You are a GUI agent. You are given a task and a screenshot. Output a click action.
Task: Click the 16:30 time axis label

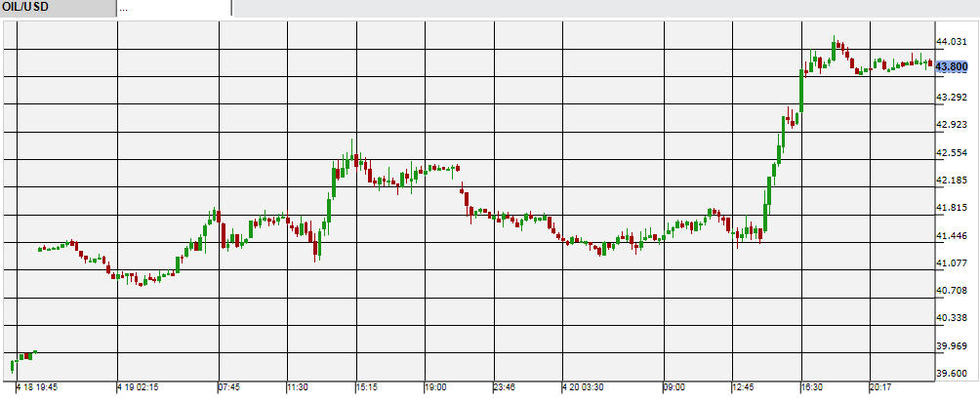point(813,387)
